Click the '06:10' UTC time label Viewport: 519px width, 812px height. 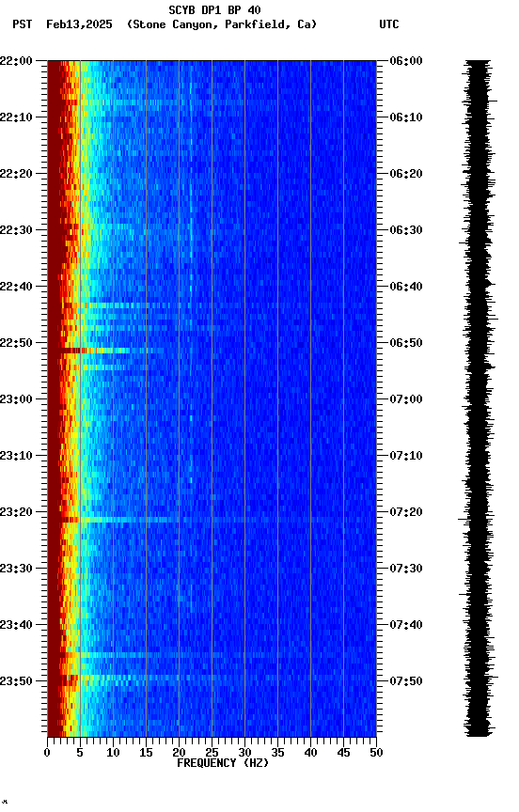[406, 117]
